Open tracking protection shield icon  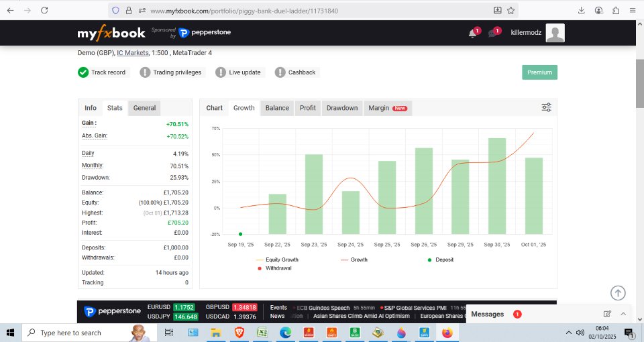[116, 11]
